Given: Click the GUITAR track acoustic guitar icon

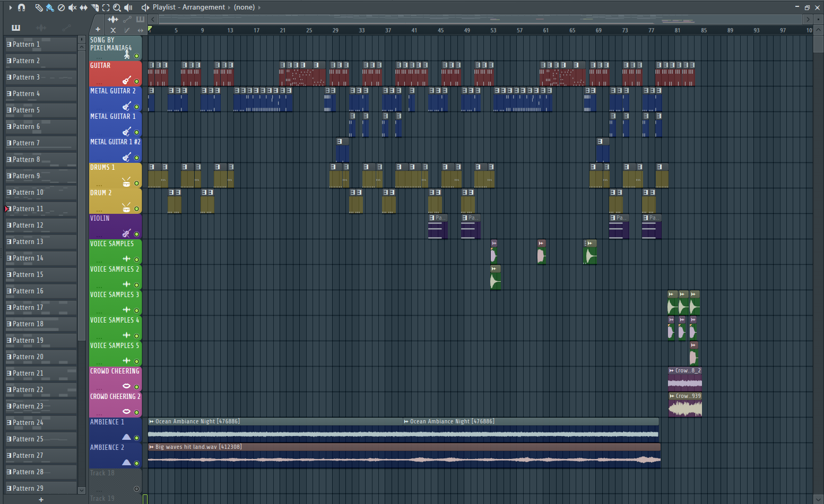Looking at the screenshot, I should [126, 80].
